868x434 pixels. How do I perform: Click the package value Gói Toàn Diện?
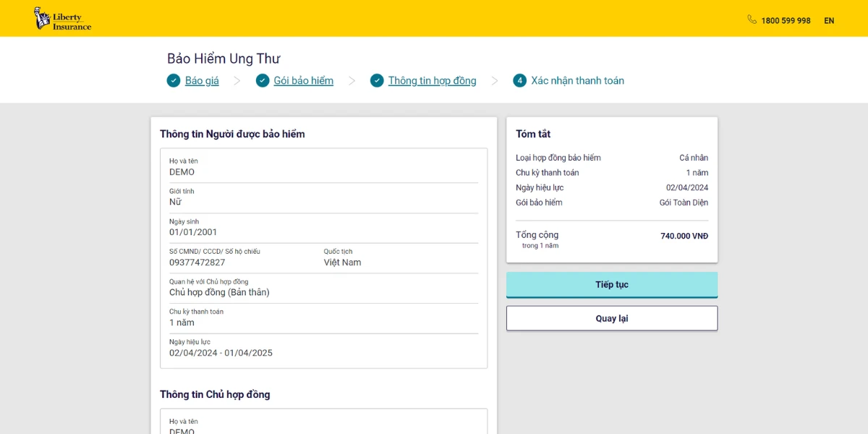pyautogui.click(x=684, y=203)
